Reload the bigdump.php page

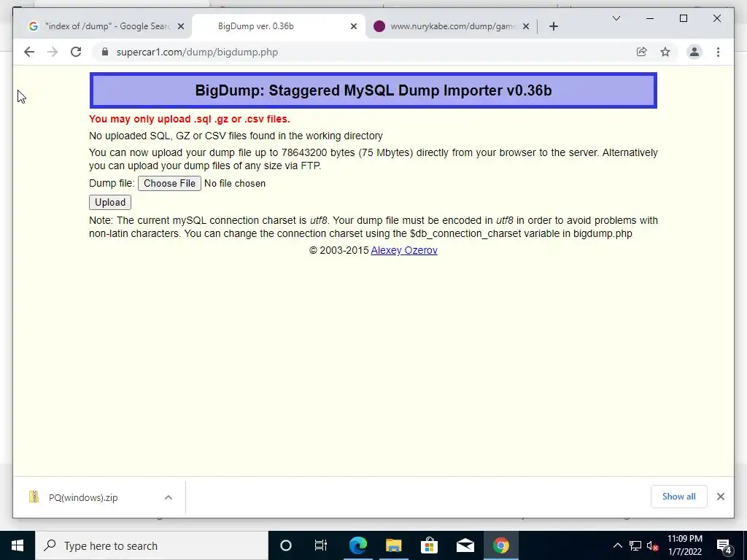click(76, 52)
